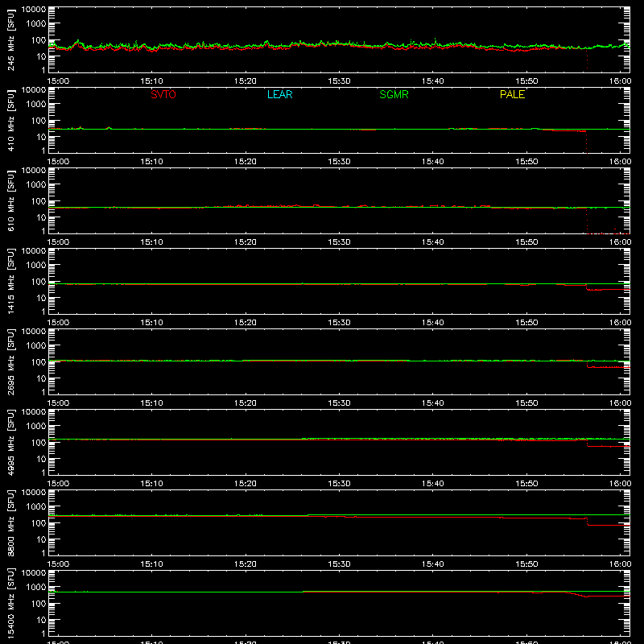Viewport: 644px width, 644px height.
Task: Click the green SGMR station label
Action: click(x=394, y=94)
